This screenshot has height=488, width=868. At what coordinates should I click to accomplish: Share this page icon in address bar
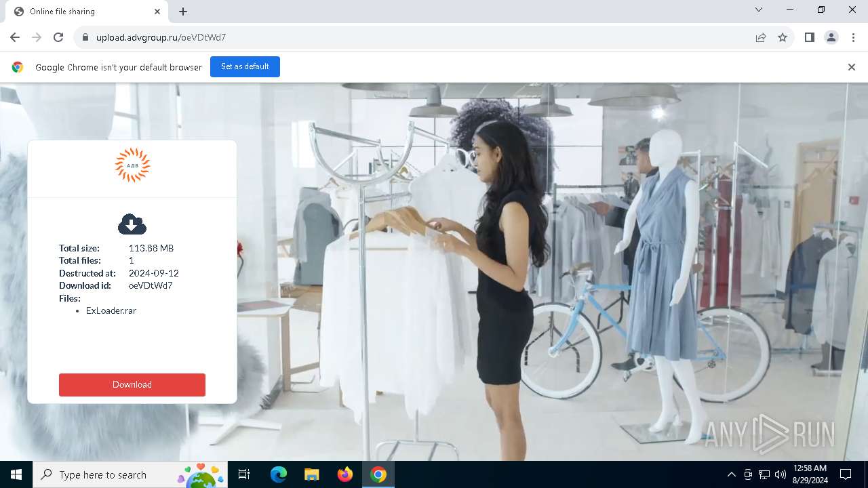click(x=761, y=37)
